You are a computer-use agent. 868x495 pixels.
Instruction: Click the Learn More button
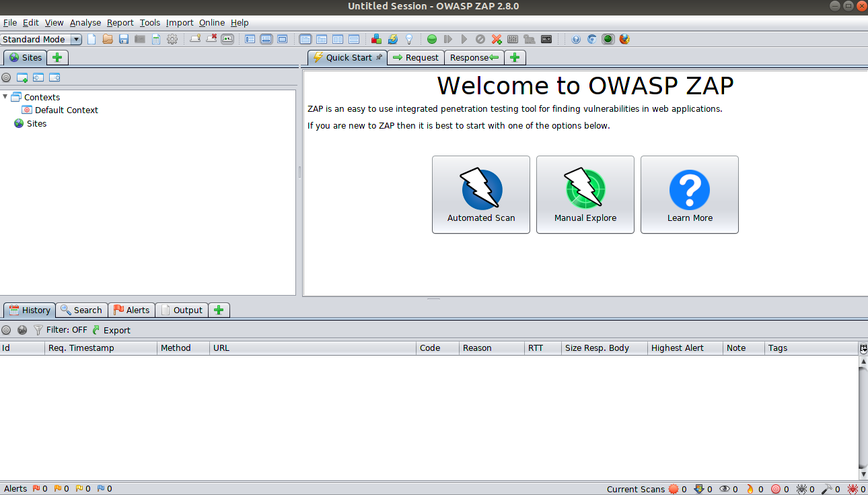pyautogui.click(x=690, y=195)
